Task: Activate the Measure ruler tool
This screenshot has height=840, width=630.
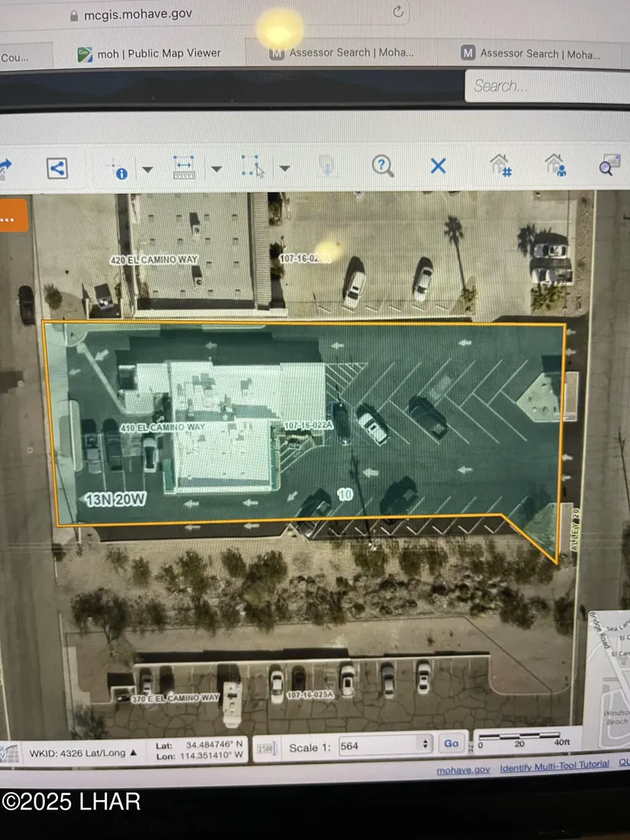Action: pyautogui.click(x=184, y=167)
